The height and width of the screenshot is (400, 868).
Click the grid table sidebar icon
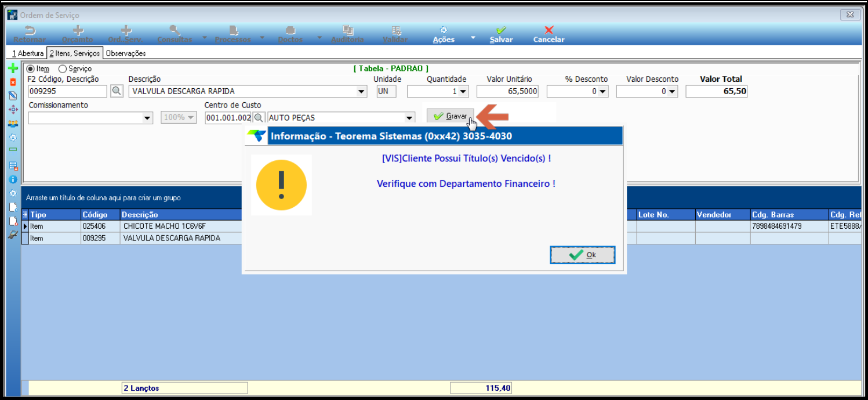click(x=13, y=166)
